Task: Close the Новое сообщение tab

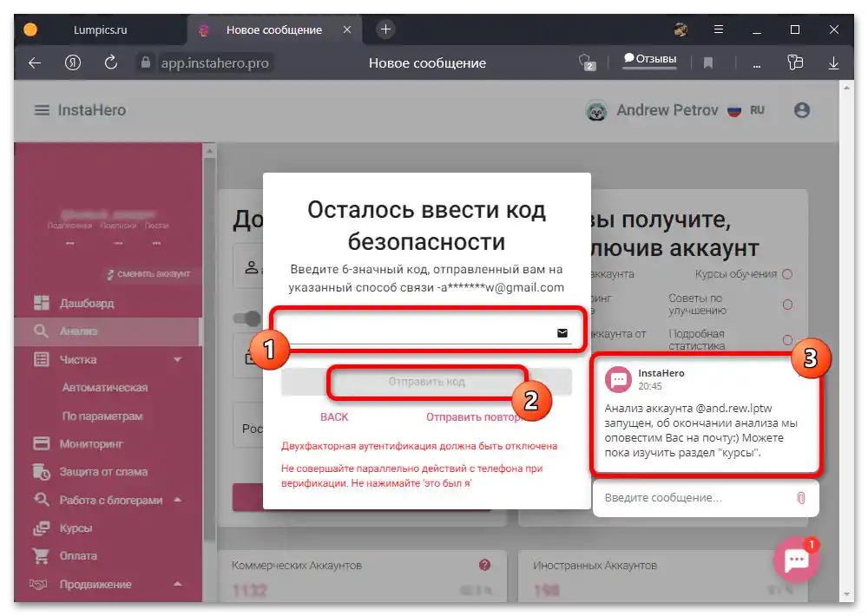Action: tap(347, 29)
